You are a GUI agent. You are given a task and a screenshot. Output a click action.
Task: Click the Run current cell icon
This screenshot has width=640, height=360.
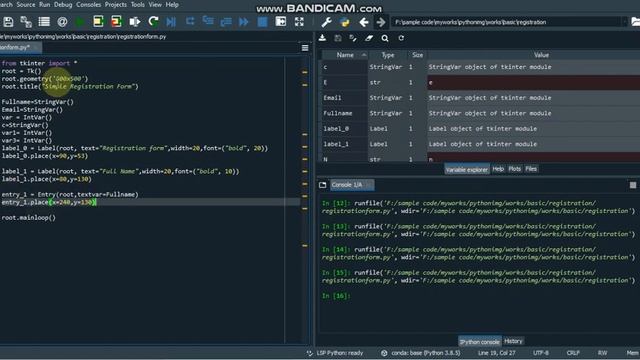(98, 22)
